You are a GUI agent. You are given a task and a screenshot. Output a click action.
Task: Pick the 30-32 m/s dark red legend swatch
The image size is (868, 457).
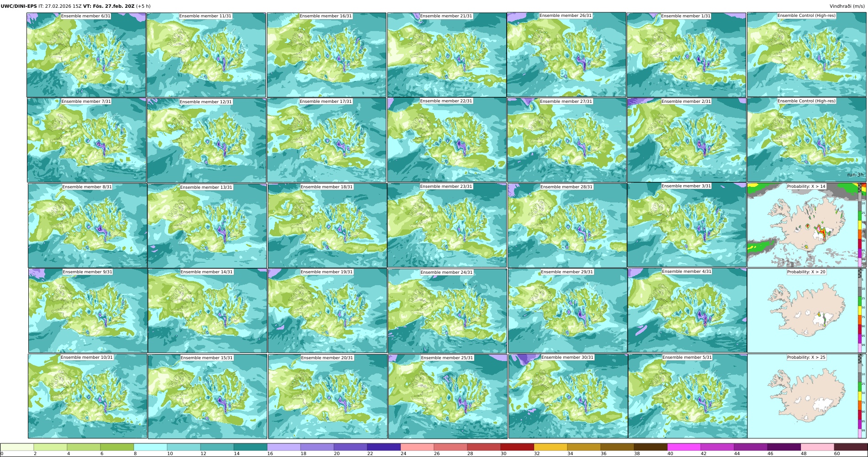517,447
